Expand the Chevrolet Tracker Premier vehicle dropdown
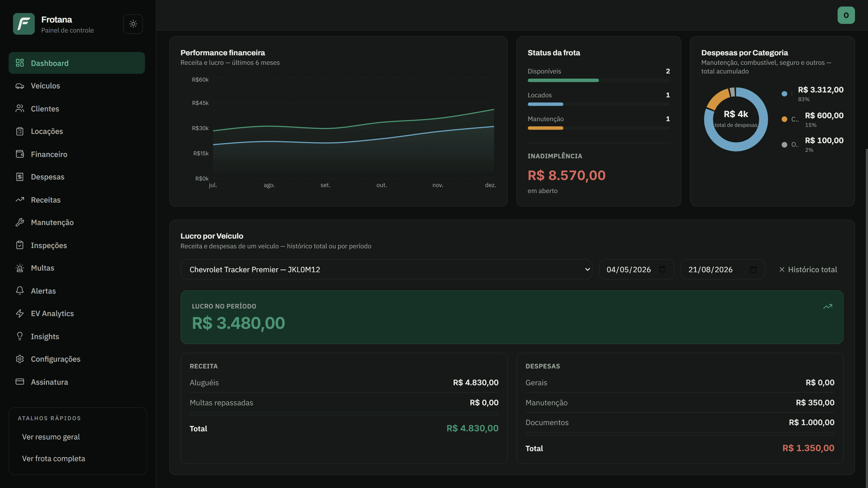The height and width of the screenshot is (488, 868). pos(386,269)
